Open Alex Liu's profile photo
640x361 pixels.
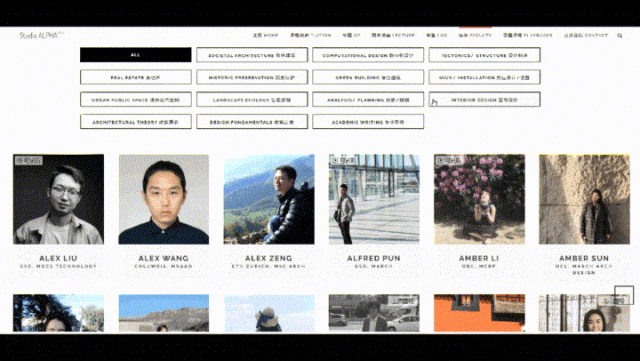(58, 199)
